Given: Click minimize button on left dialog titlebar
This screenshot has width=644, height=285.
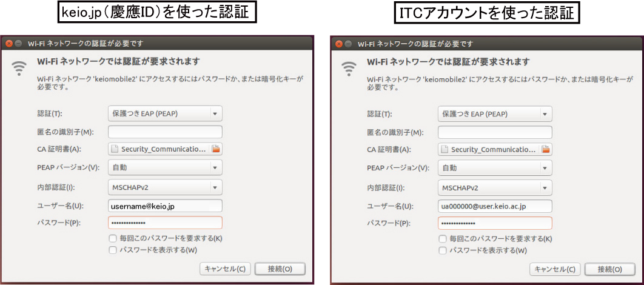Looking at the screenshot, I should coord(18,44).
